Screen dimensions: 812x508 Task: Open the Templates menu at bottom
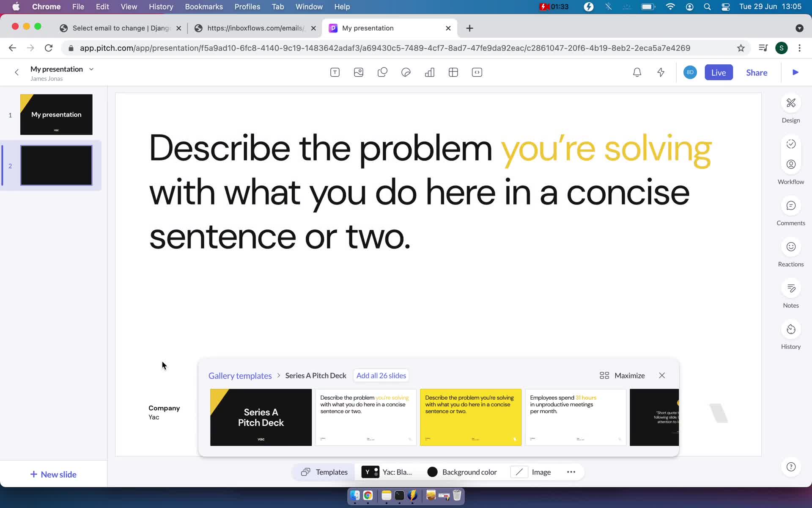(x=324, y=472)
